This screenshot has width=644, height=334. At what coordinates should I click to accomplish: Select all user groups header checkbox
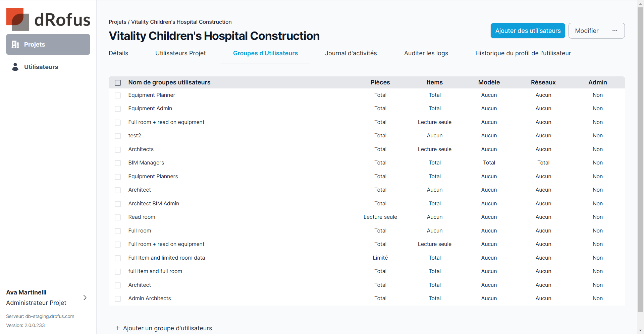[x=118, y=83]
